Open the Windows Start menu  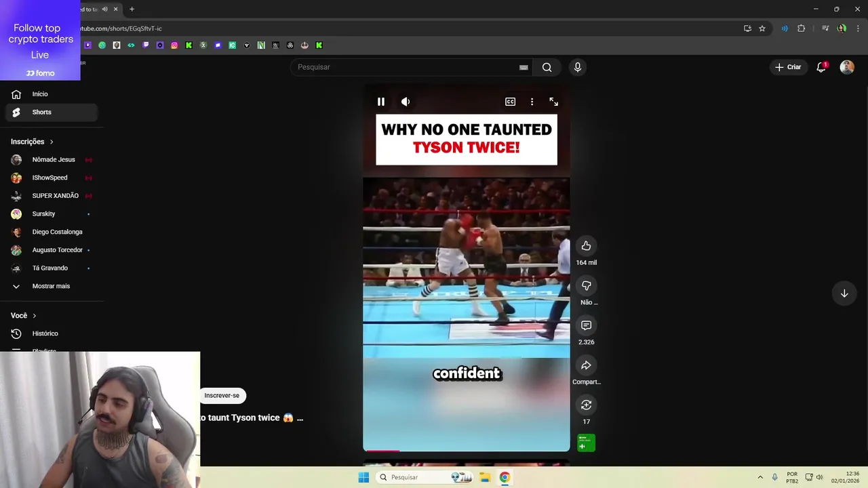pos(363,477)
